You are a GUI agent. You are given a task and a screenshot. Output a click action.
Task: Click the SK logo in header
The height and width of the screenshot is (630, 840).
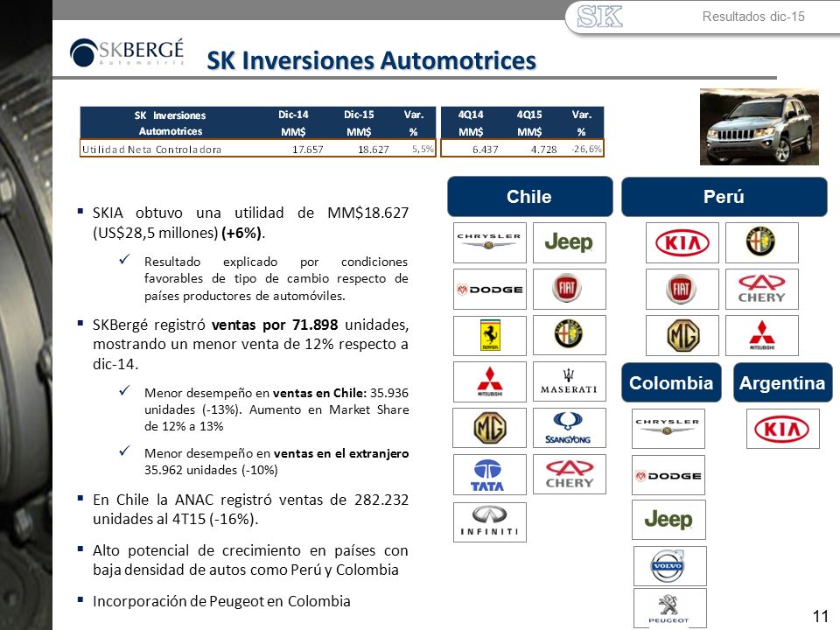(599, 16)
